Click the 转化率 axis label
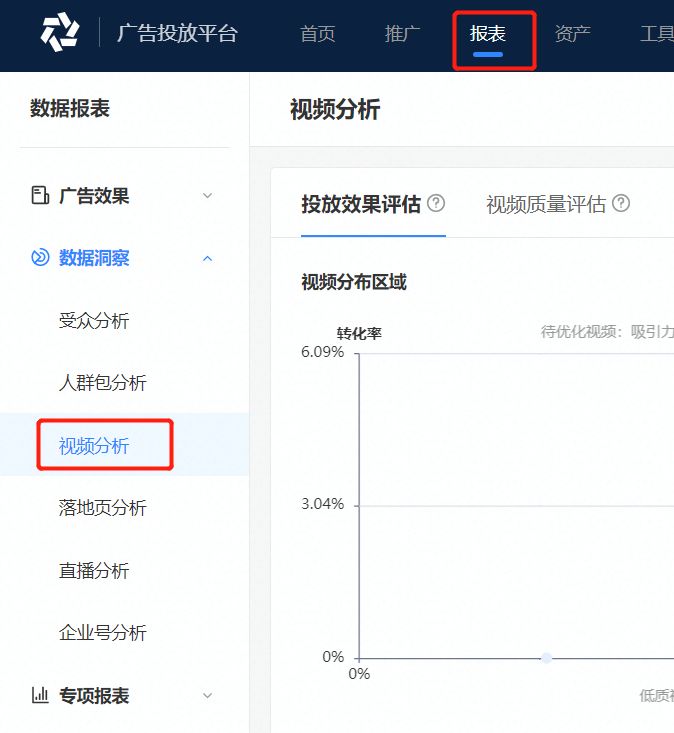Viewport: 674px width, 733px height. [x=359, y=333]
